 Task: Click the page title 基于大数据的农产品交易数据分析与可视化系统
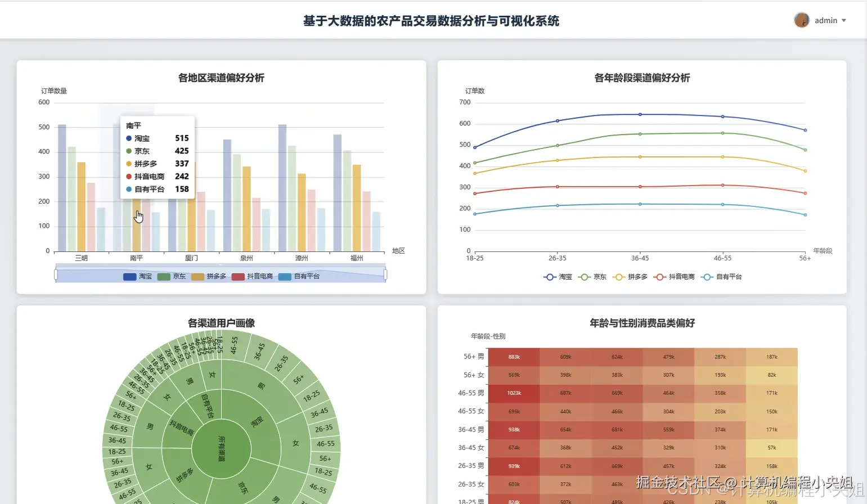pyautogui.click(x=431, y=21)
